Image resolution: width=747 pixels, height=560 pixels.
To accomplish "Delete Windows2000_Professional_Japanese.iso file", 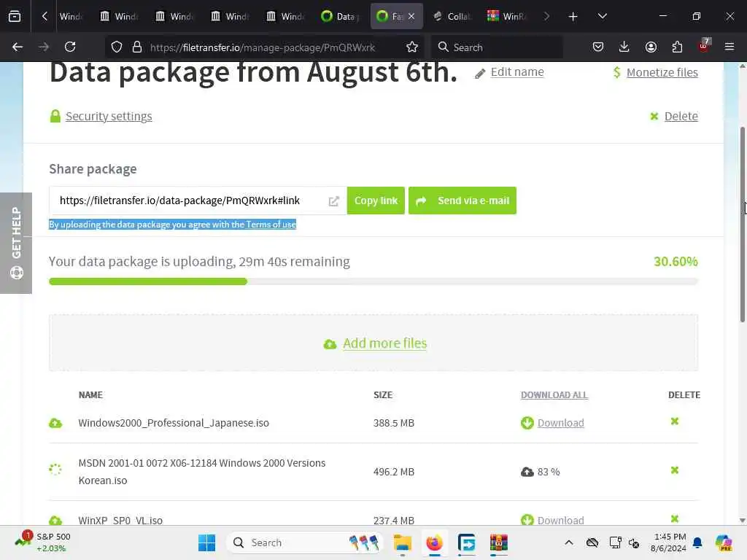I will pyautogui.click(x=675, y=421).
